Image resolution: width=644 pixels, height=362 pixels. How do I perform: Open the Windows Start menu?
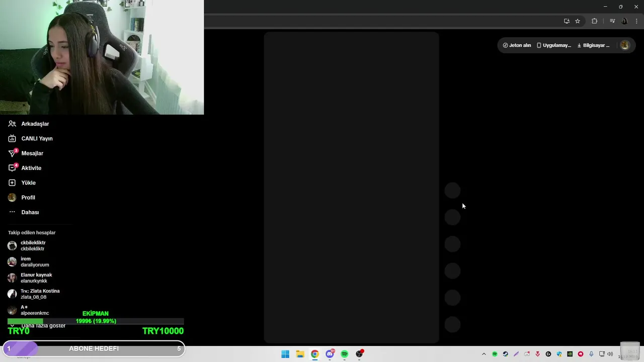pos(285,354)
